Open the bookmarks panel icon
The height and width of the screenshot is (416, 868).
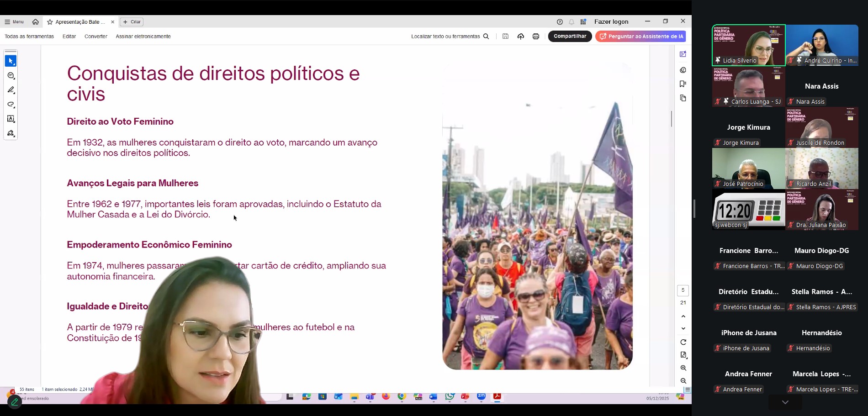[x=683, y=84]
